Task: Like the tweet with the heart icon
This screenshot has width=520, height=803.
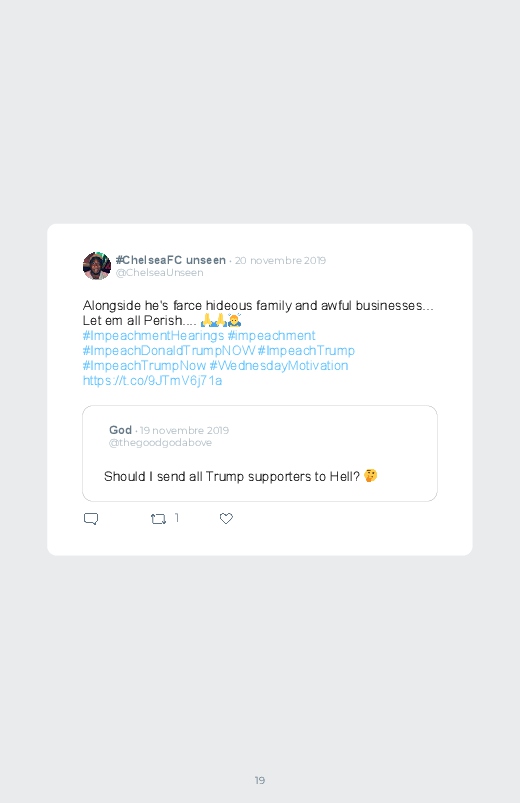Action: [x=226, y=518]
